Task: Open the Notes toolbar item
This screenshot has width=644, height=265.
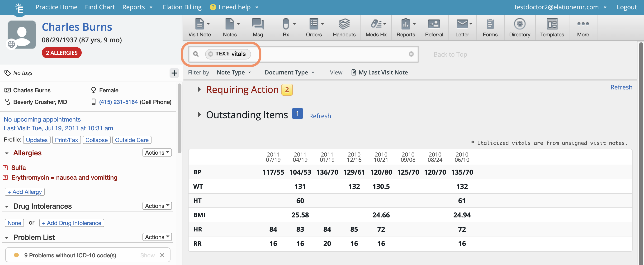Action: (229, 28)
